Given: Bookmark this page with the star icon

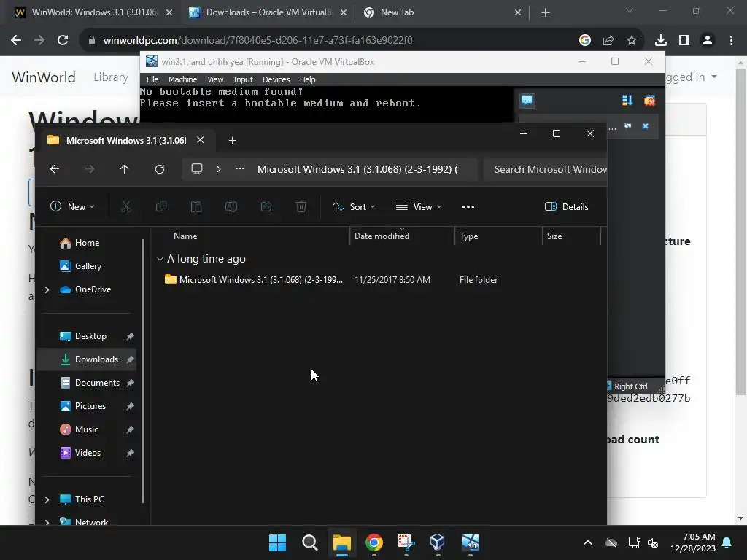Looking at the screenshot, I should 631,40.
